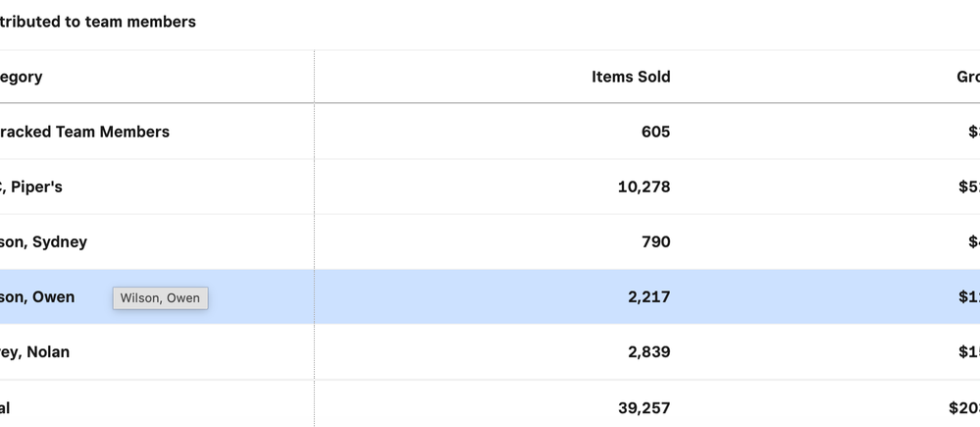Click the gross amount in the Nolan row
980x427 pixels.
(968, 351)
